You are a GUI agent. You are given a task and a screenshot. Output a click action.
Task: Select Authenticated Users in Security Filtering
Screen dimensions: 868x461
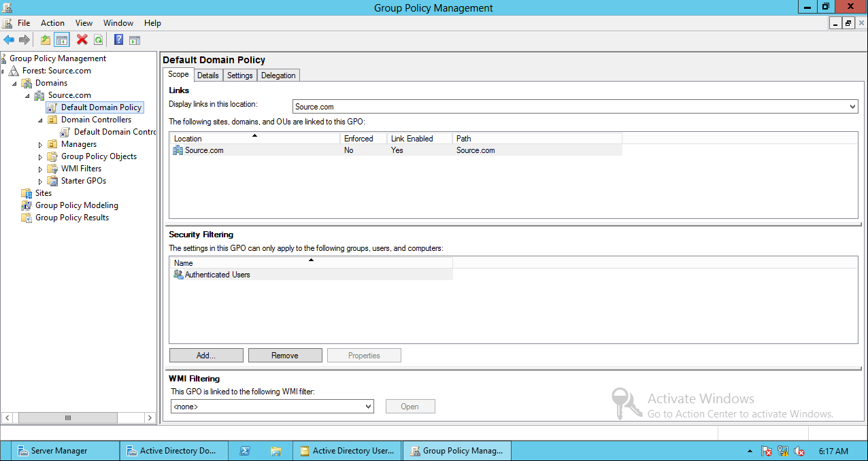[x=216, y=274]
